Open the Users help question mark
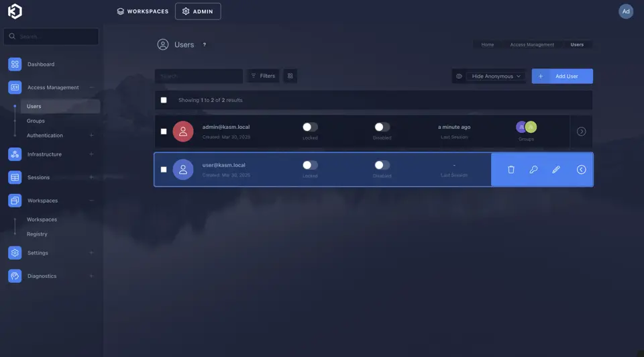The width and height of the screenshot is (644, 357). (x=204, y=45)
